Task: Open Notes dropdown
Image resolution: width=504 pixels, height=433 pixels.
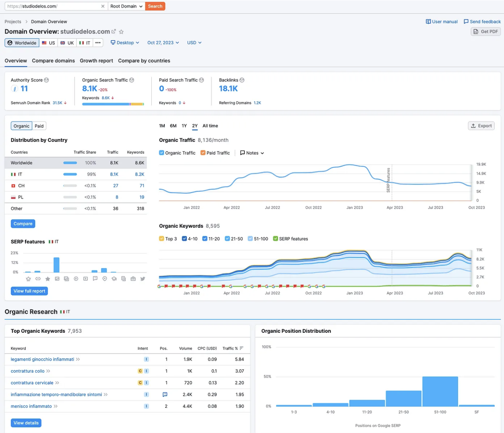Action: 252,153
